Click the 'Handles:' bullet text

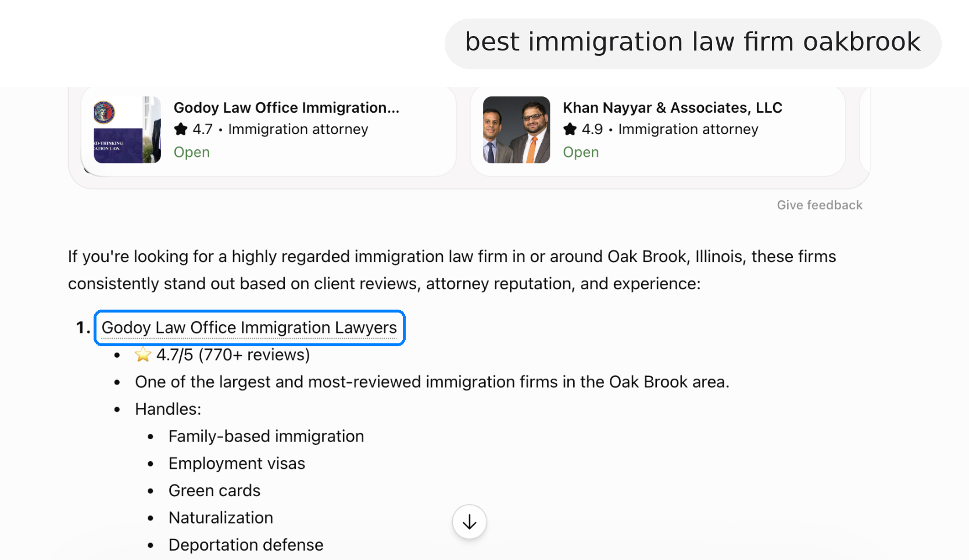[x=168, y=409]
